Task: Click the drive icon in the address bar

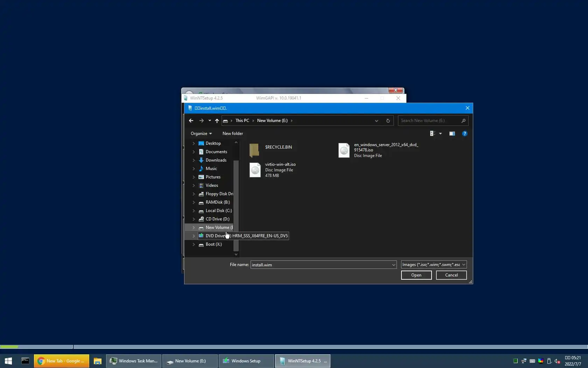Action: click(x=225, y=121)
